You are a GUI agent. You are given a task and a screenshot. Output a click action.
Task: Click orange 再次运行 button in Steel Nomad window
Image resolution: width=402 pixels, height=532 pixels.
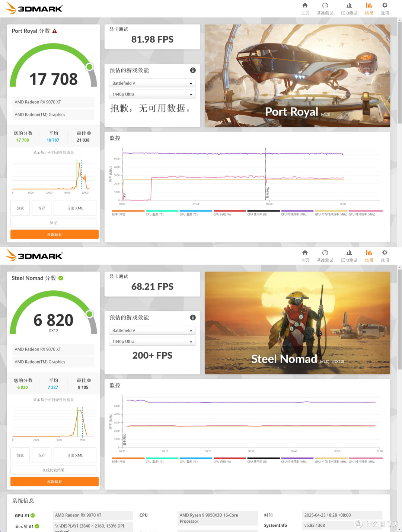tap(54, 481)
